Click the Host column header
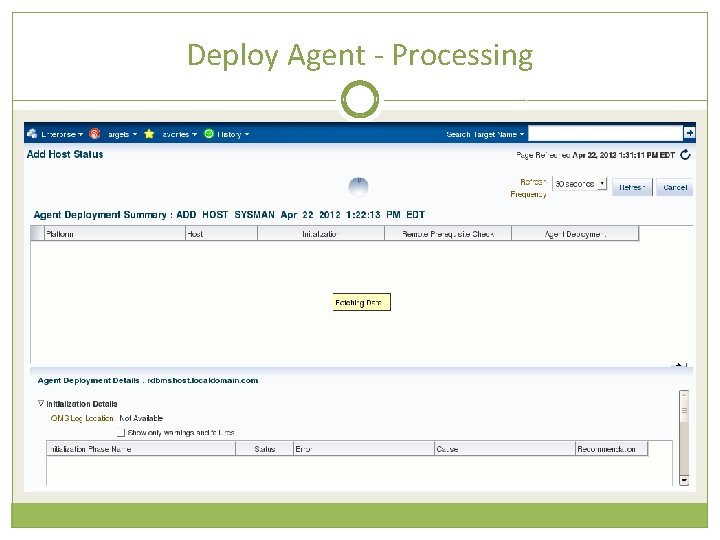The image size is (720, 540). coord(221,234)
